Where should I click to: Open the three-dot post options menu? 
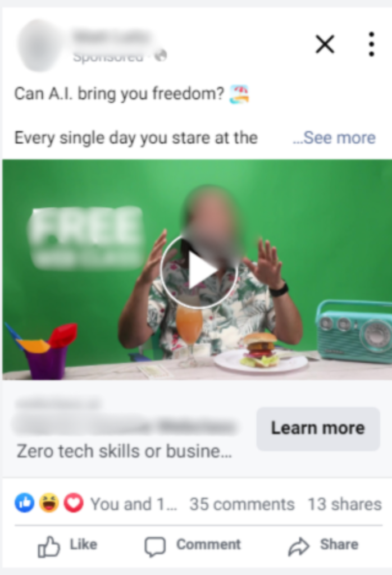pos(371,44)
